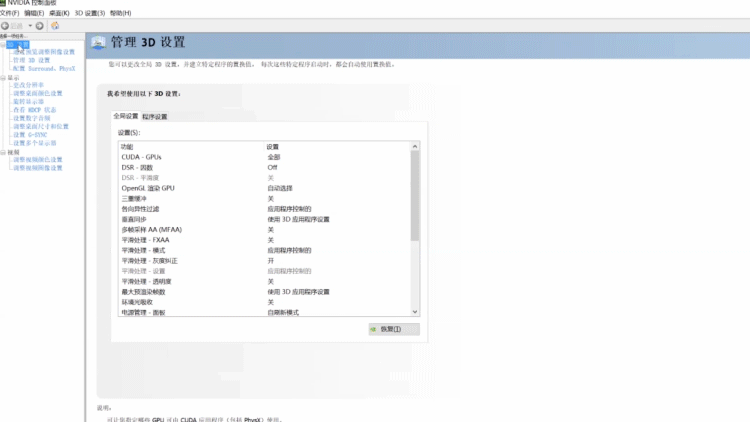The image size is (750, 422).
Task: Select the CUDA - GPUs row
Action: click(265, 157)
